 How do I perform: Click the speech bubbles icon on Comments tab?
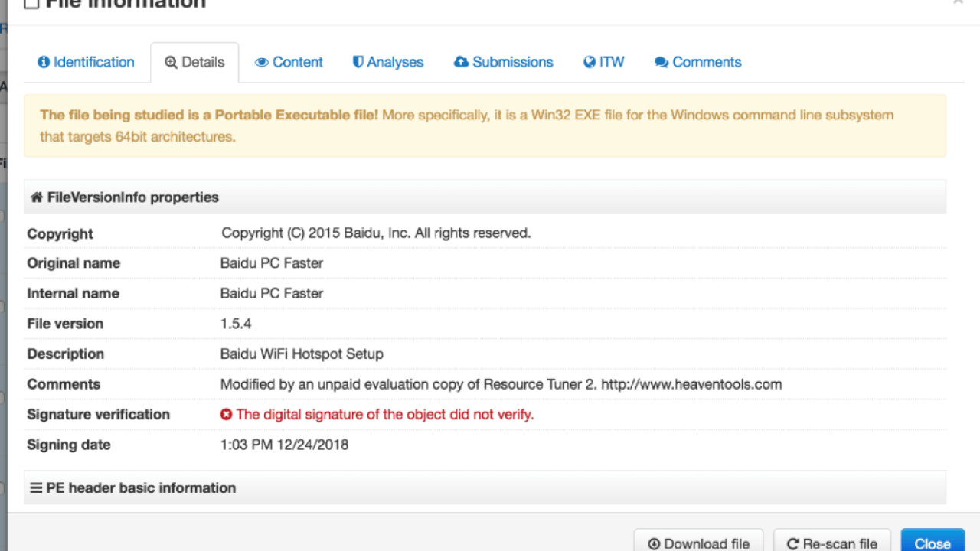(x=661, y=63)
